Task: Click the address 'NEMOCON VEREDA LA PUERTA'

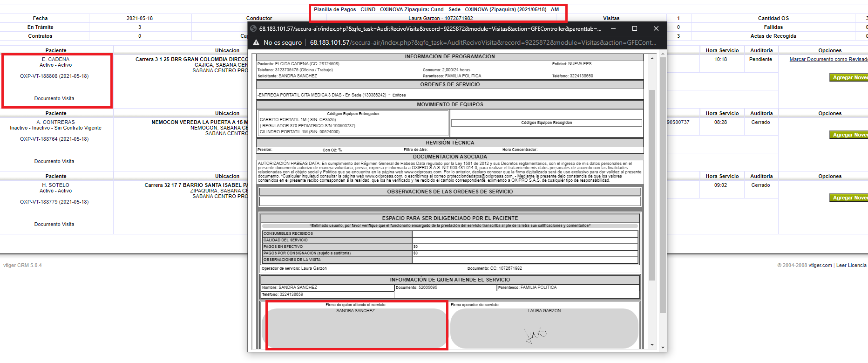Action: (x=199, y=122)
